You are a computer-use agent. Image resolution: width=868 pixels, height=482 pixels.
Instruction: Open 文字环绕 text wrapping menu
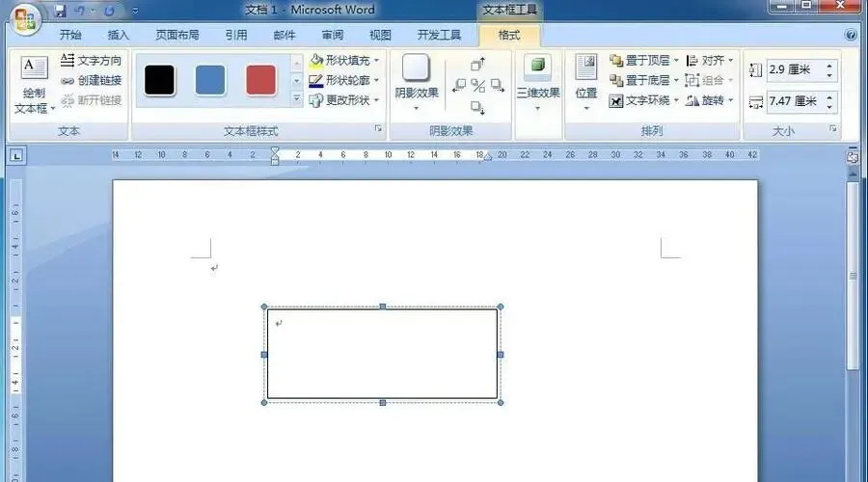coord(644,100)
